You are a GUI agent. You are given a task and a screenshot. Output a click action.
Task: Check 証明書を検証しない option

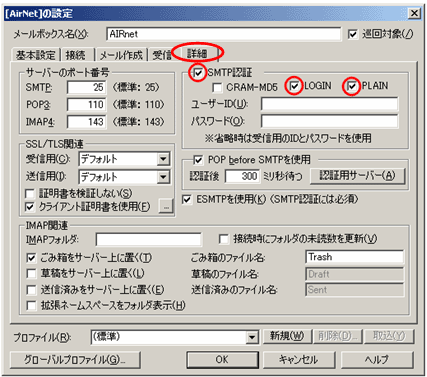tap(30, 193)
